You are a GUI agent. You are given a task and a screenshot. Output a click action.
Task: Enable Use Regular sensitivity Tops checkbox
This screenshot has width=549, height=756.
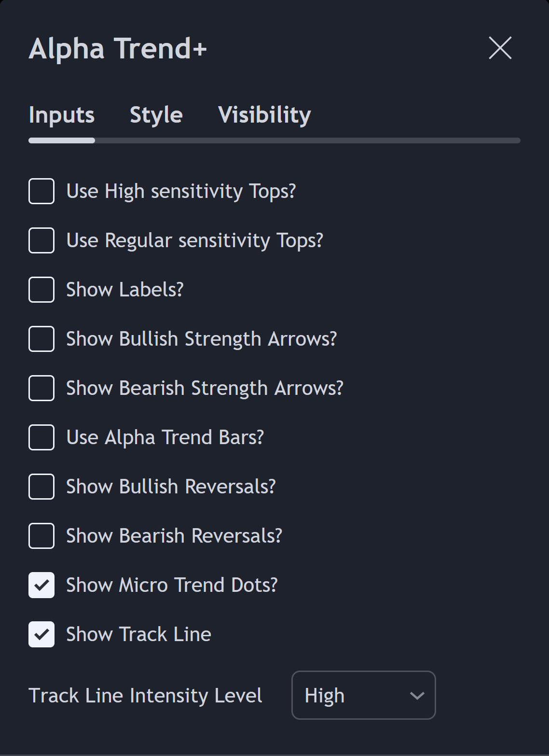(x=41, y=240)
